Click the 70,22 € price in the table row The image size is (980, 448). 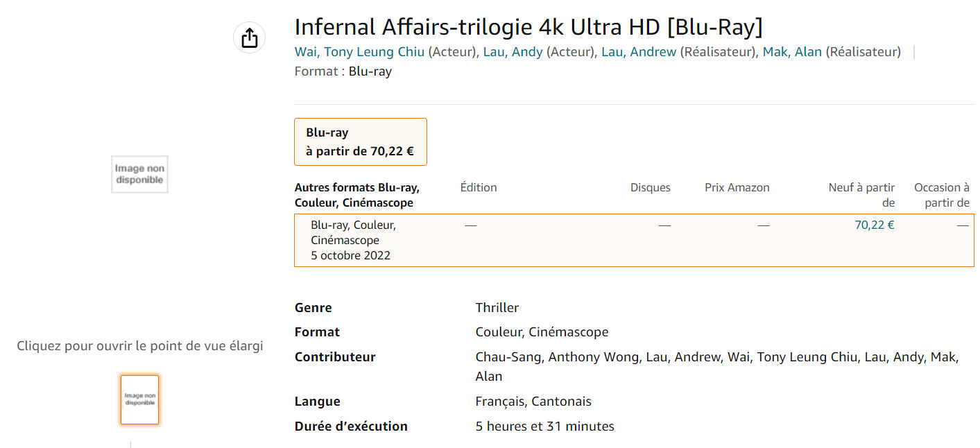pyautogui.click(x=874, y=225)
